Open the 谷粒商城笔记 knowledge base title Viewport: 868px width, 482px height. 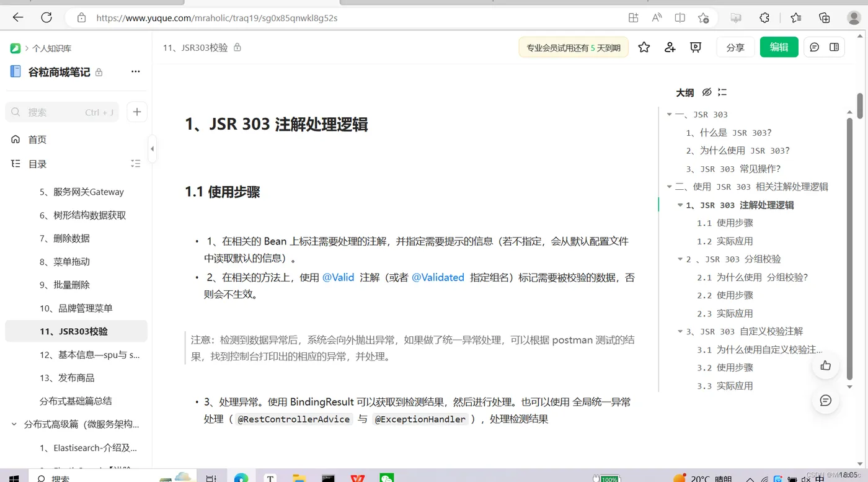coord(59,72)
